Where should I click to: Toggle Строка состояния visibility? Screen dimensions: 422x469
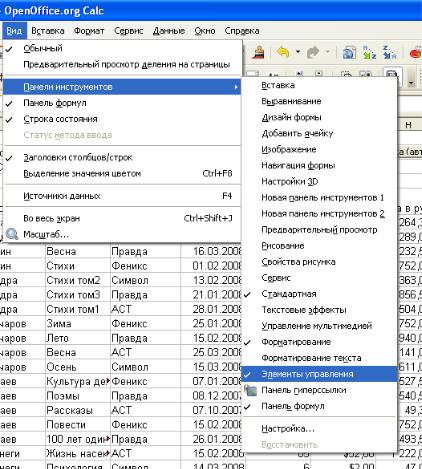[122, 119]
